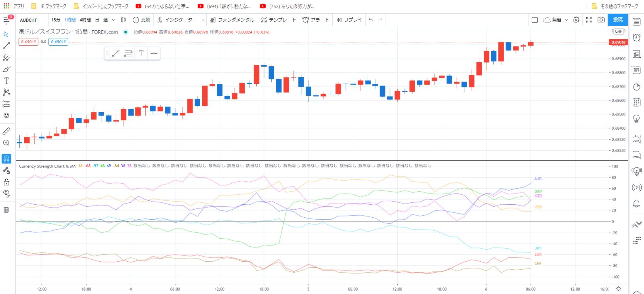Open the watchlist panel in right sidebar
The width and height of the screenshot is (644, 294).
tap(637, 22)
